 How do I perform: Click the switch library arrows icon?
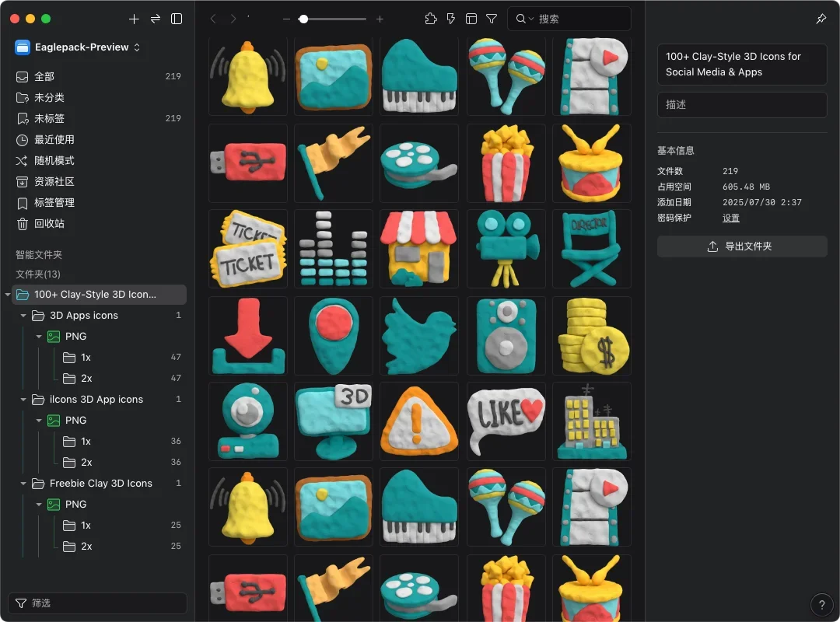[x=156, y=19]
